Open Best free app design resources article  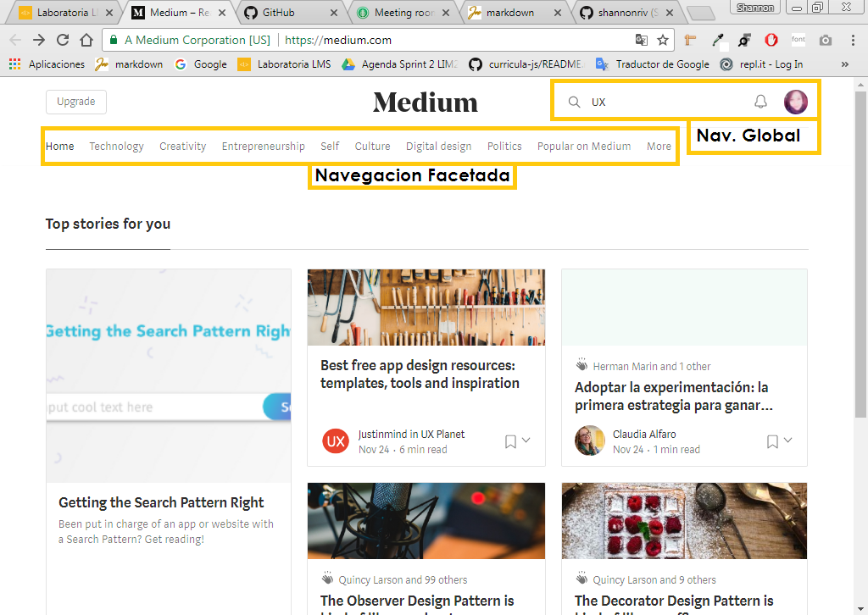(x=420, y=374)
